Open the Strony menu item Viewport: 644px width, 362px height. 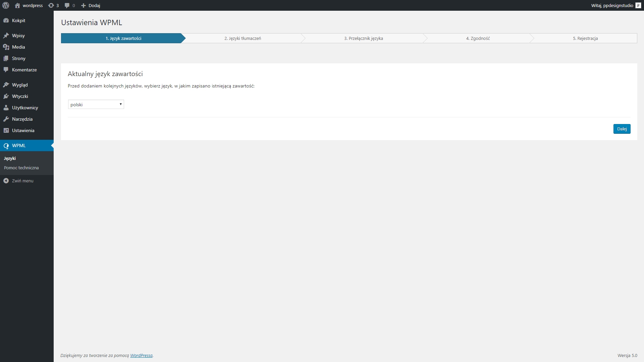click(27, 58)
